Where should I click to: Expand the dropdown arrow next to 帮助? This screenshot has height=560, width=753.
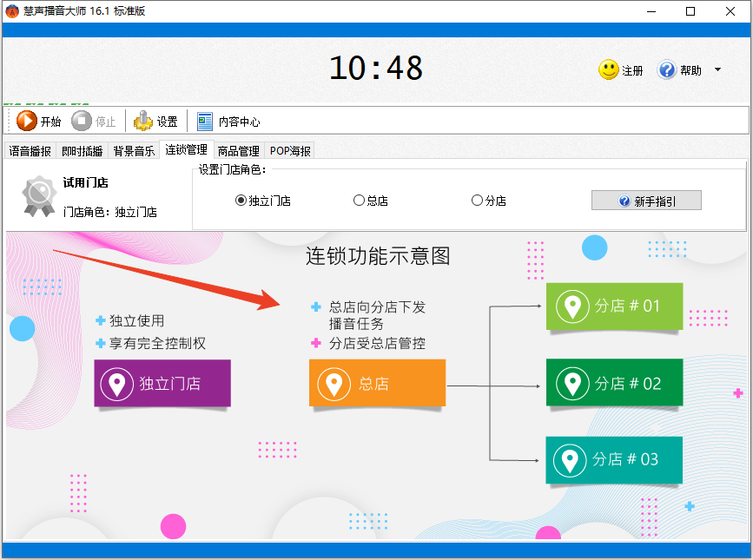pos(716,69)
